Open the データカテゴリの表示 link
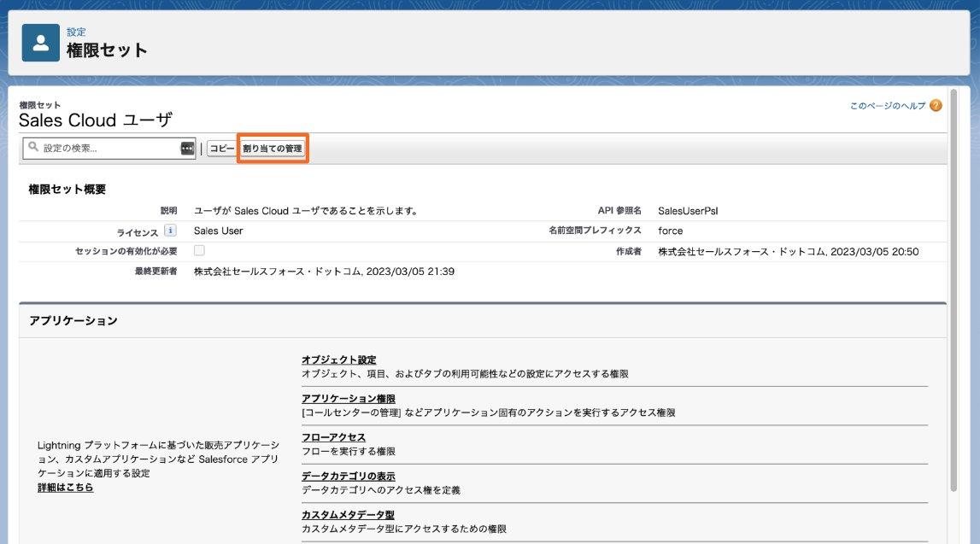Screen dimensions: 980x544 click(x=348, y=476)
